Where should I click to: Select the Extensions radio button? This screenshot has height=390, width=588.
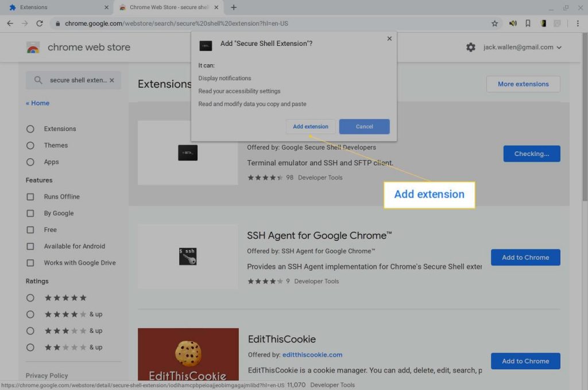point(30,129)
